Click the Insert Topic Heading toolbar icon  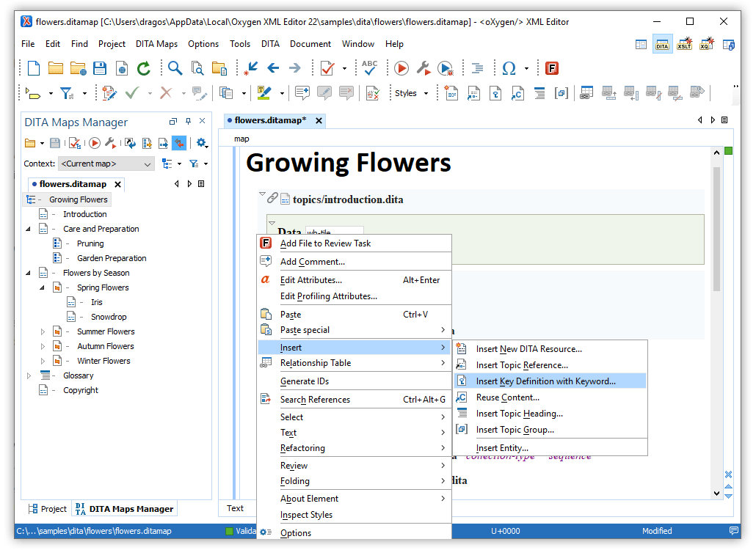[x=539, y=92]
